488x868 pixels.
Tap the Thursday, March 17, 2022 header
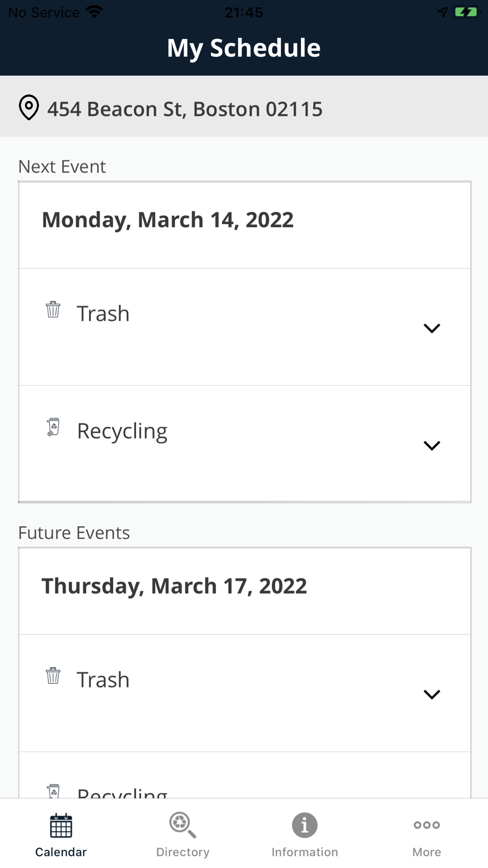tap(174, 586)
